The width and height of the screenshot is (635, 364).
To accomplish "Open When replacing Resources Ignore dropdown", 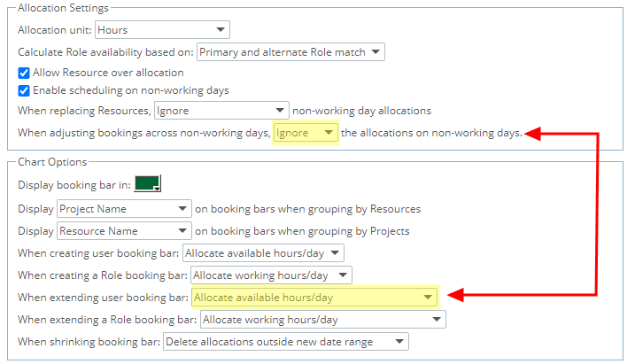I will (221, 111).
